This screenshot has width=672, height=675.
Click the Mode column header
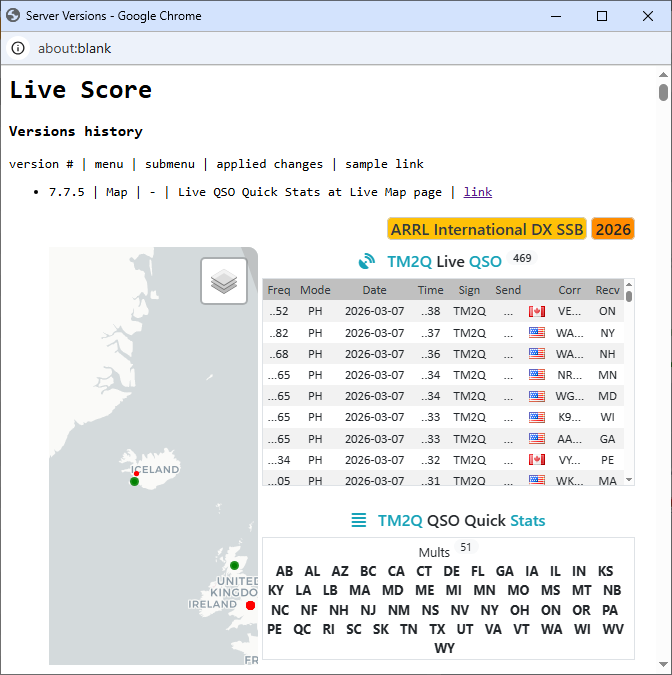coord(315,290)
